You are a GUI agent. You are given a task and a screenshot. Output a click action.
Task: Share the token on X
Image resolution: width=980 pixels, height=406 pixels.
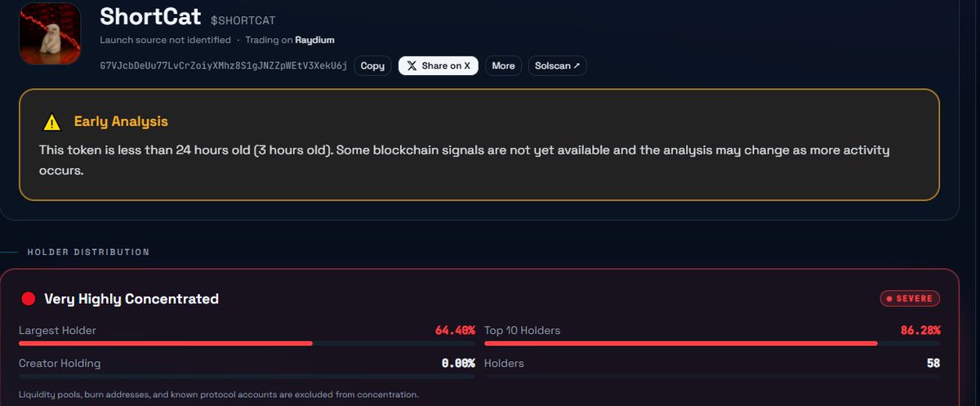(439, 66)
